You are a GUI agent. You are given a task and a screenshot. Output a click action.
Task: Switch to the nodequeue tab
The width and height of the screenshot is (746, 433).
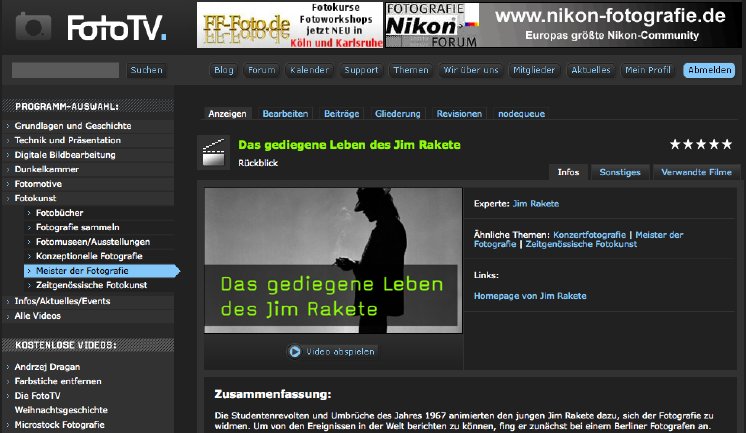coord(521,114)
